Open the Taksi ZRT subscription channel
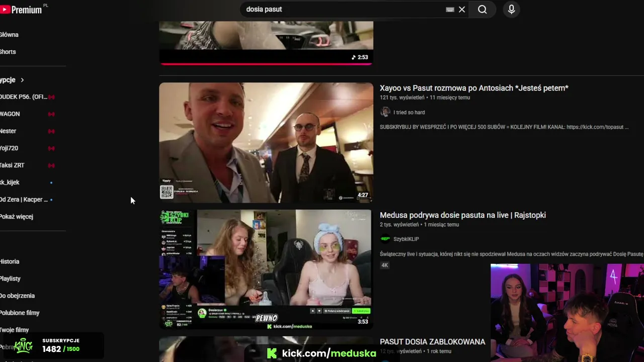Image resolution: width=644 pixels, height=362 pixels. [12, 165]
